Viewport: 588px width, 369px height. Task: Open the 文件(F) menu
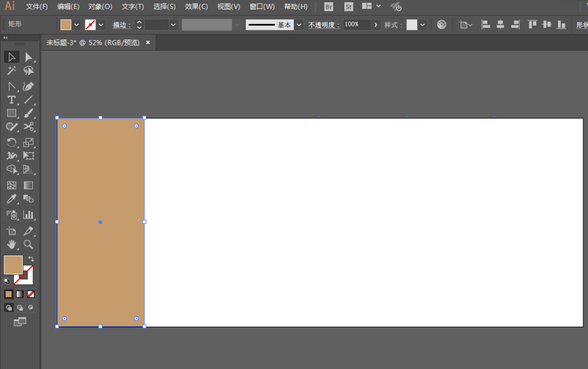point(36,6)
